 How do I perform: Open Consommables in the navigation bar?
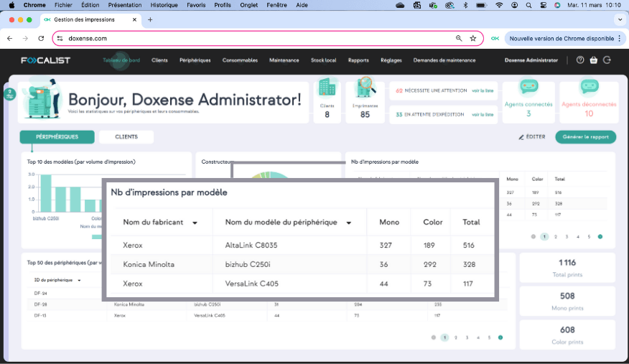tap(240, 60)
